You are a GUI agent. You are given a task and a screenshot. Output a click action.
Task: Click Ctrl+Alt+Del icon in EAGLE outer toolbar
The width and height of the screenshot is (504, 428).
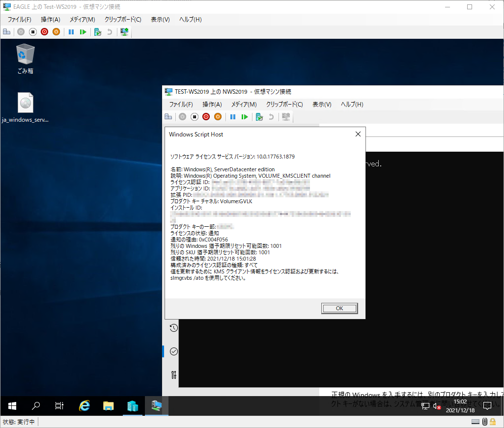tap(7, 32)
